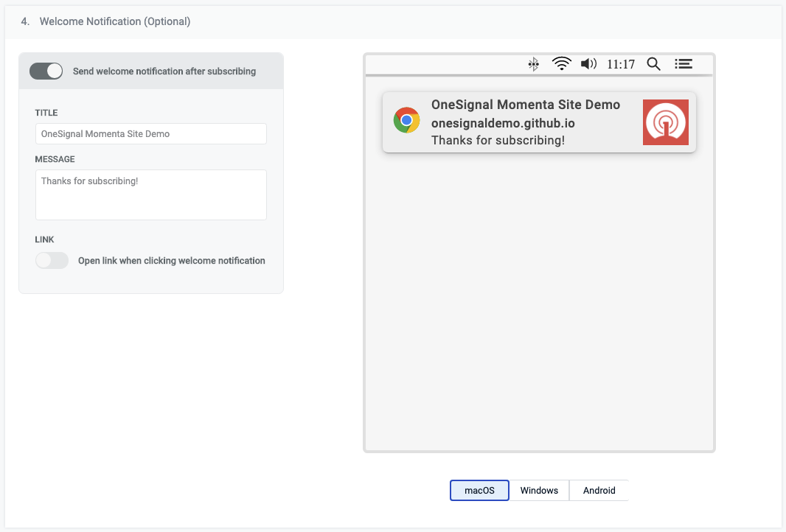Click the red OneSignal logo thumbnail
Screen dimensions: 786x532
click(x=666, y=122)
